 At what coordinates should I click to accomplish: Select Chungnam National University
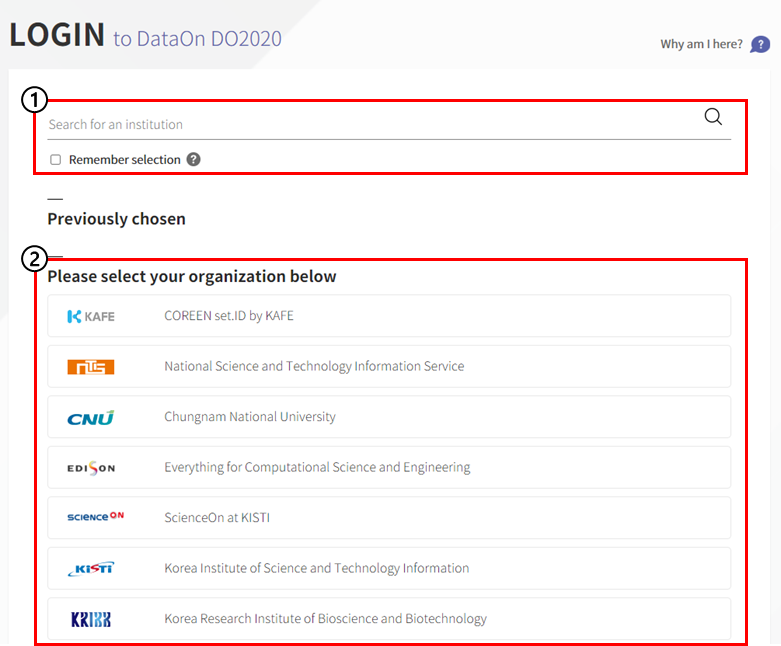(389, 417)
